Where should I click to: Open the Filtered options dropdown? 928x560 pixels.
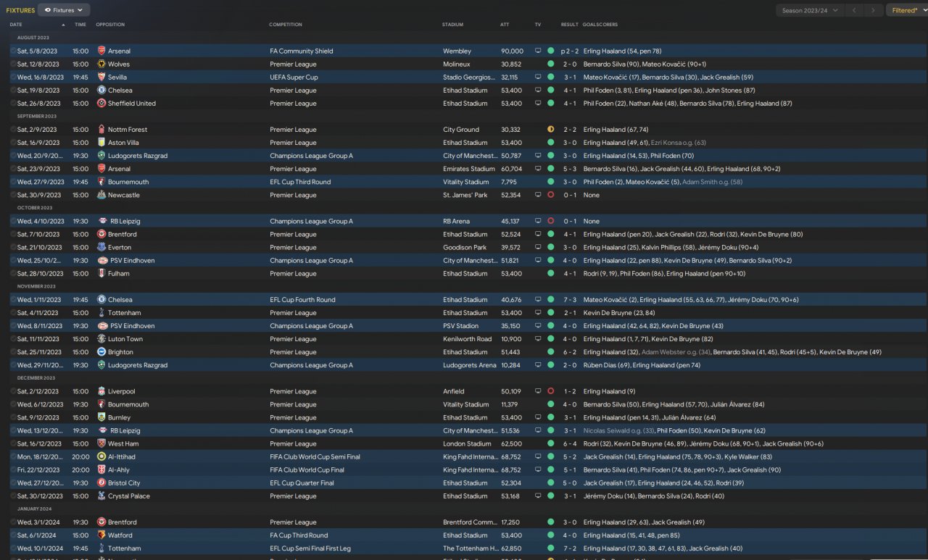[x=907, y=10]
